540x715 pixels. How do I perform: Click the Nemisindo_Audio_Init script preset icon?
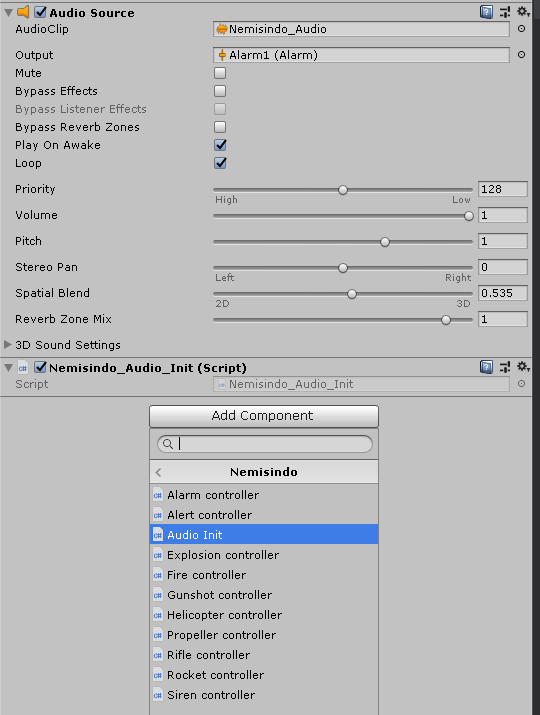pyautogui.click(x=504, y=367)
